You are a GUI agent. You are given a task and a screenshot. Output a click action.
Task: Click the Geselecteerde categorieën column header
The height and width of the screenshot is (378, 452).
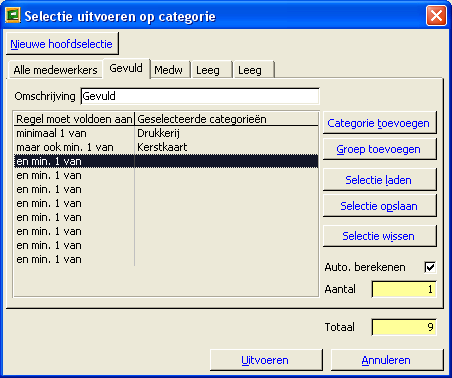(226, 119)
